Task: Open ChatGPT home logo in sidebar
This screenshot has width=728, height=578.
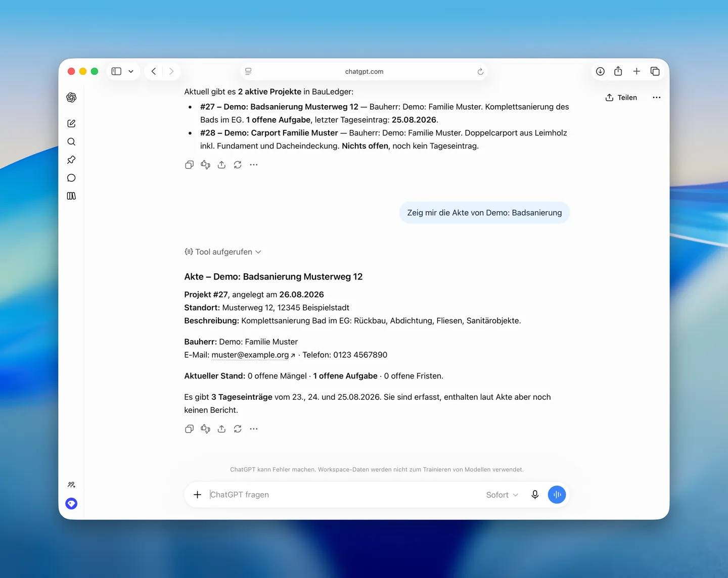Action: click(71, 98)
